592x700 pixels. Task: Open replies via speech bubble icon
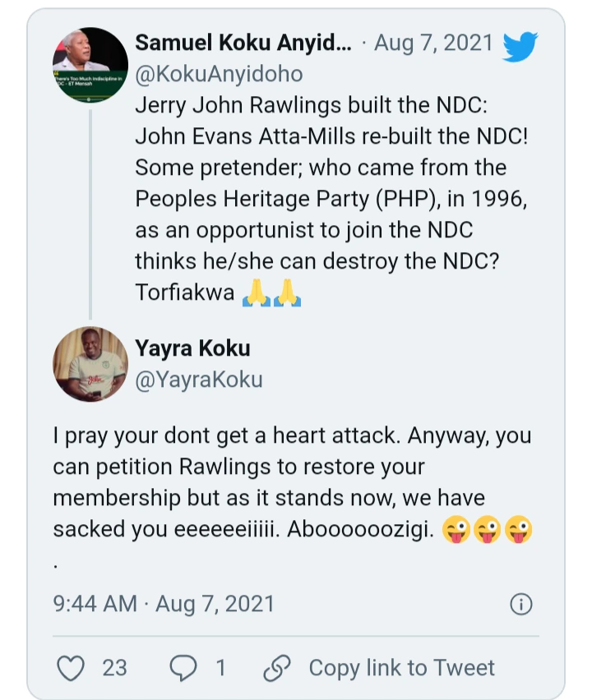(x=183, y=668)
